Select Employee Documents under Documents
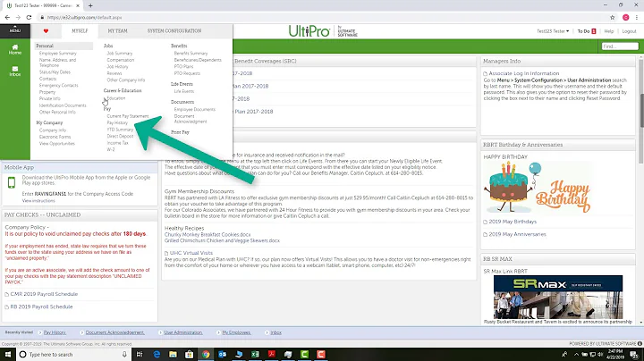The height and width of the screenshot is (361, 644). pos(194,110)
